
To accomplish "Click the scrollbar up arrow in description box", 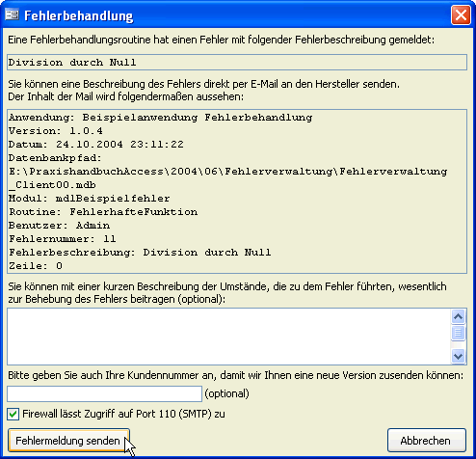I will pos(458,317).
